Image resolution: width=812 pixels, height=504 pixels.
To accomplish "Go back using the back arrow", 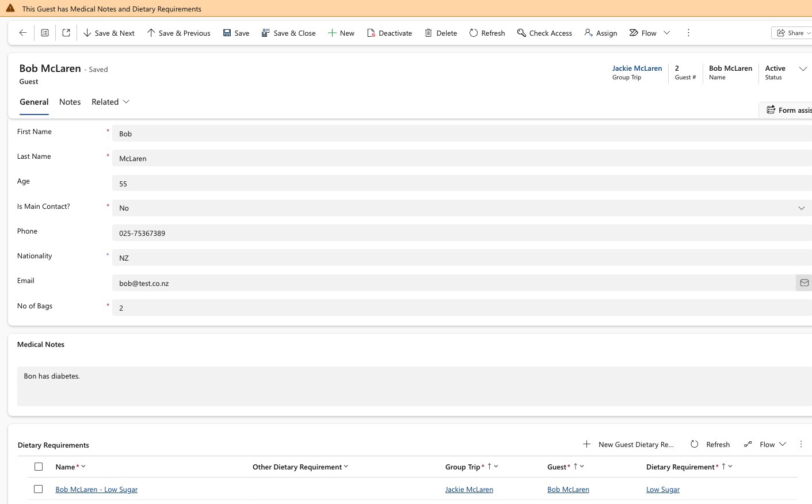I will coord(23,33).
